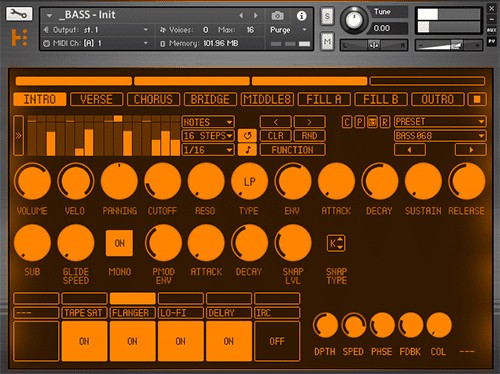Go to previous instrument preset arrow in header
This screenshot has width=500, height=374.
(x=241, y=15)
